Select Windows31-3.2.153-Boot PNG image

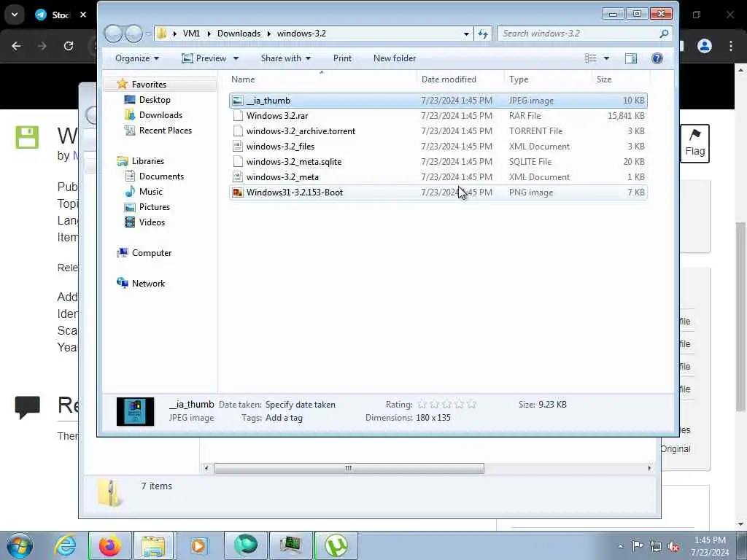(x=438, y=192)
